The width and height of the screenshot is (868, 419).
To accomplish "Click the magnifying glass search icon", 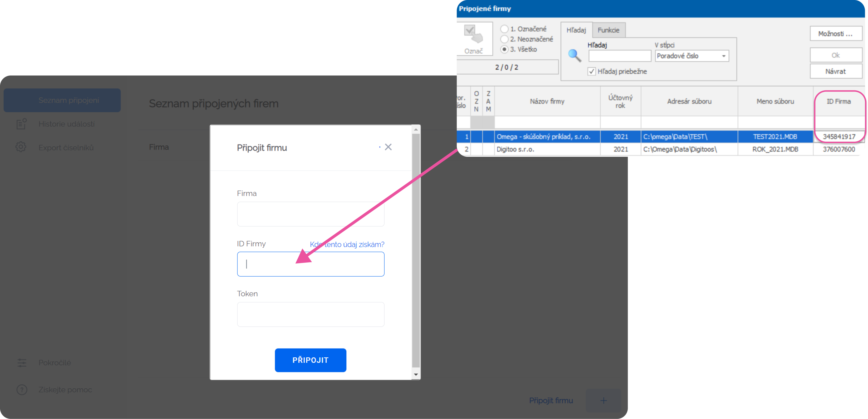I will (574, 56).
